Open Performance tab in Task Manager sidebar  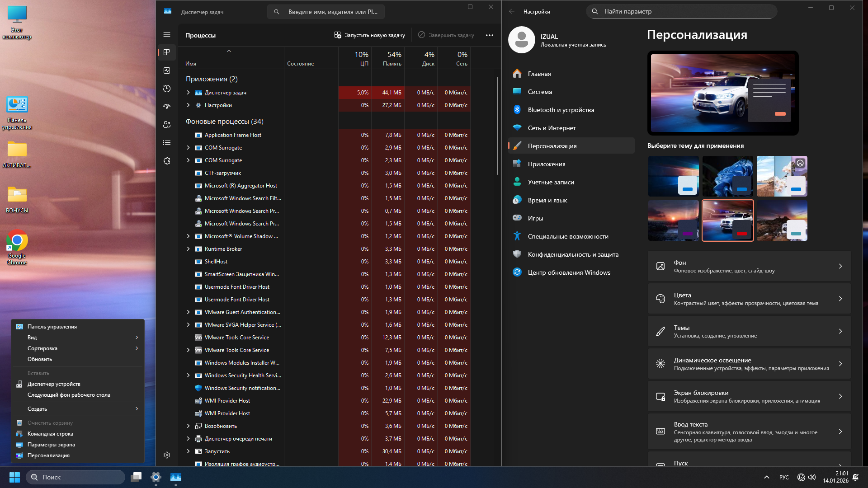tap(167, 70)
